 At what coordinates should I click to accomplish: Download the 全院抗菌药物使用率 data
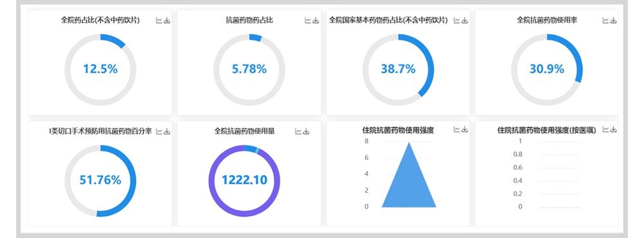click(614, 21)
